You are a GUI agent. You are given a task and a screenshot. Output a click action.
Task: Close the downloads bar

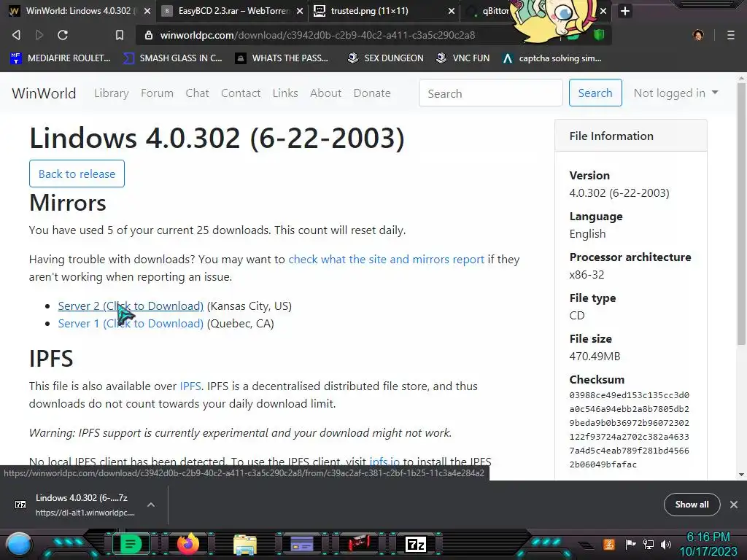pyautogui.click(x=734, y=505)
